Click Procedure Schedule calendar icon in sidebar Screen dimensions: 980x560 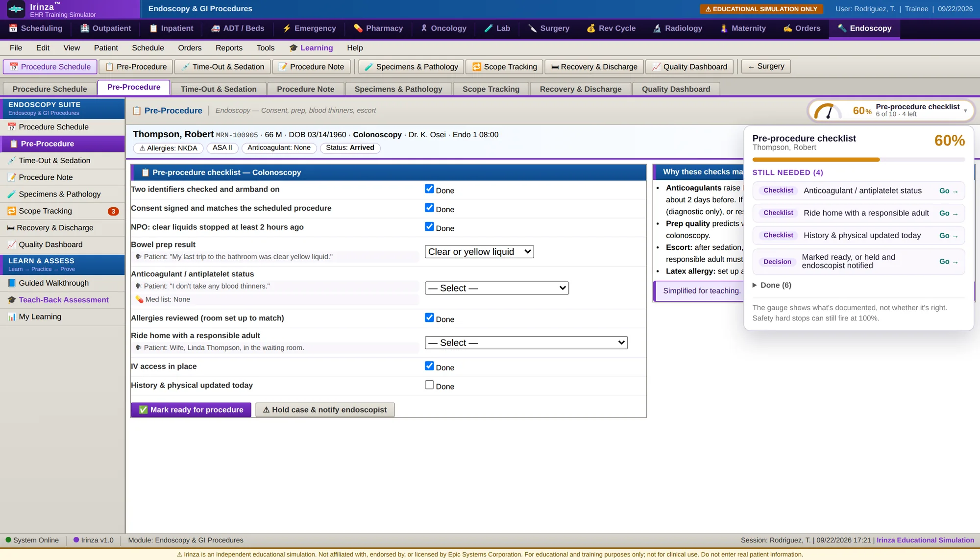12,127
